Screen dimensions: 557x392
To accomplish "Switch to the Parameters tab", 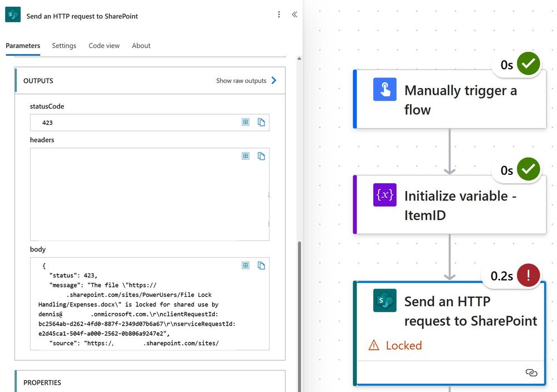I will [23, 46].
